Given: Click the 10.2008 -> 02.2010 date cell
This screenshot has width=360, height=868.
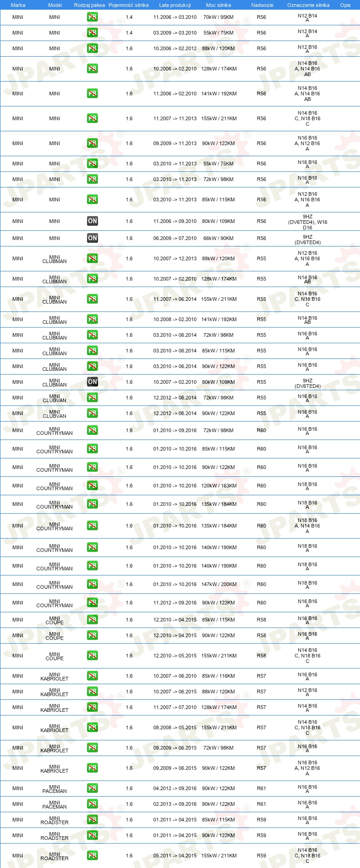Looking at the screenshot, I should 175,319.
